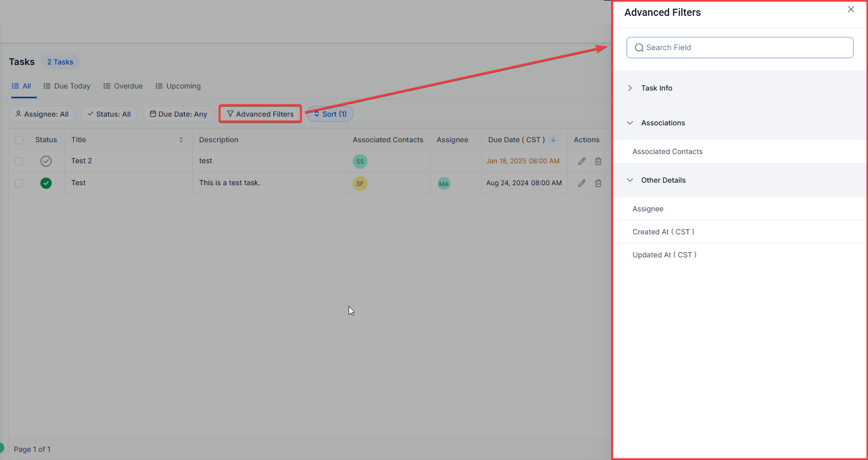Delete the Test task using trash icon
This screenshot has height=460, width=868.
click(598, 183)
